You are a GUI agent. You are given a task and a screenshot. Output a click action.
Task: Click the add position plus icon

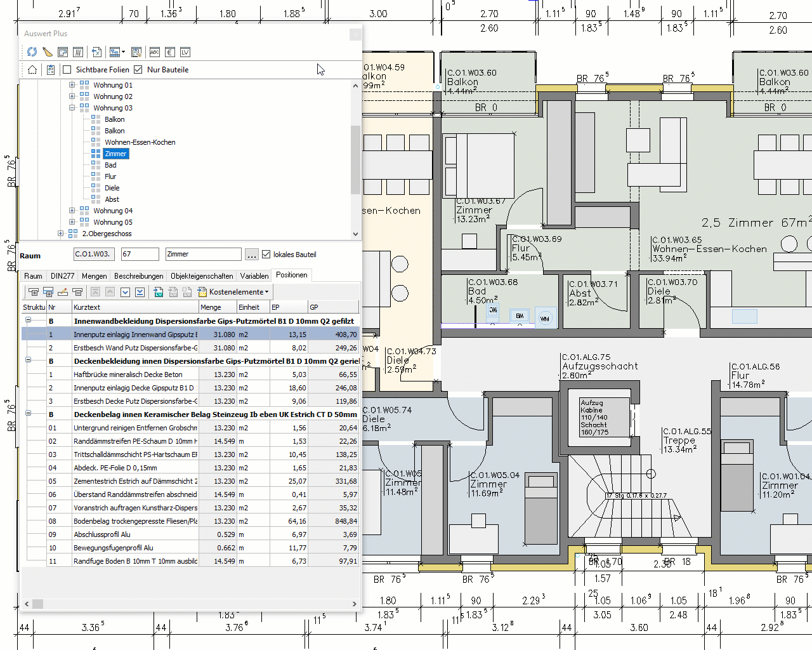tap(33, 292)
